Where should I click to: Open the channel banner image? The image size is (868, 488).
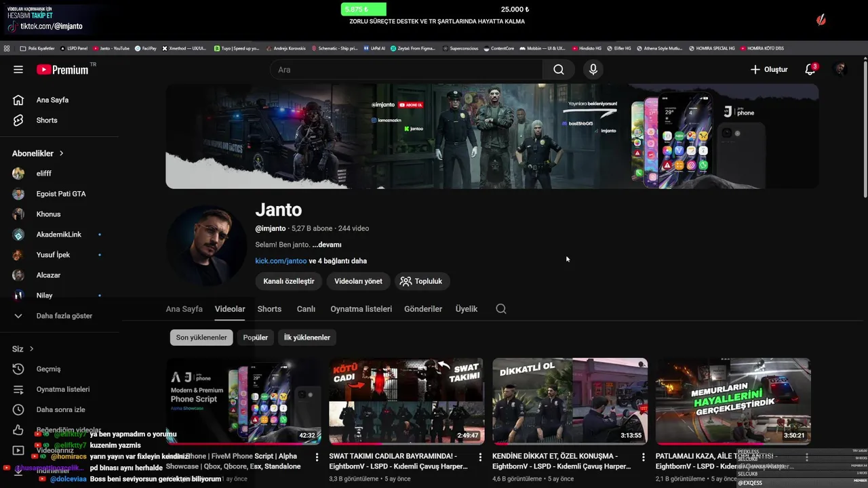(x=492, y=136)
